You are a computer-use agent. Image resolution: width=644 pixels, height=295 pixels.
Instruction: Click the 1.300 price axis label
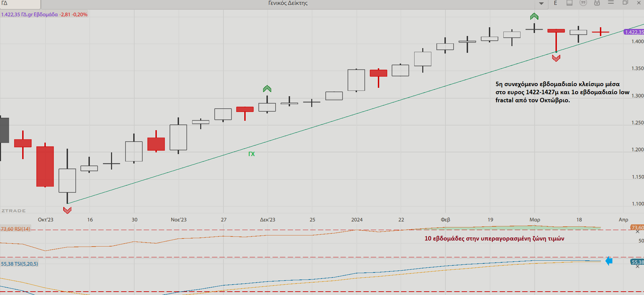[x=637, y=96]
